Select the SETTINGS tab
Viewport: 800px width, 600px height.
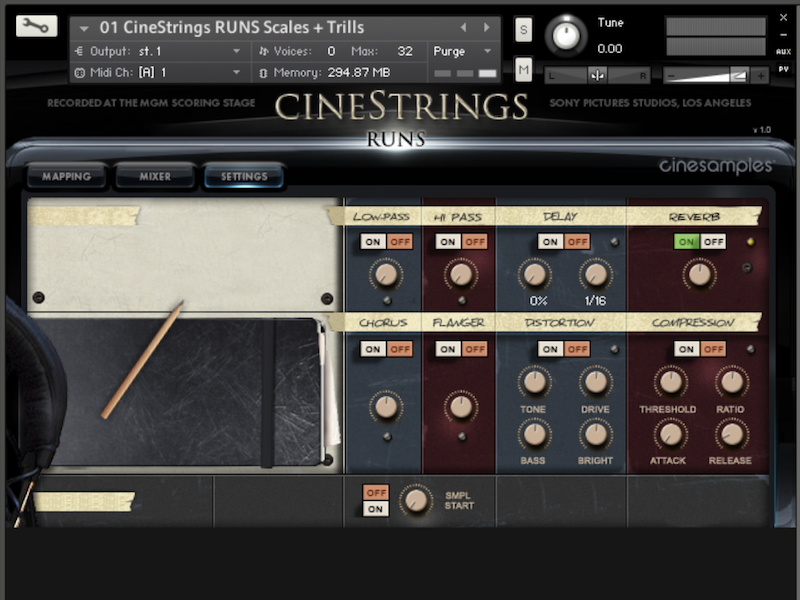(244, 177)
